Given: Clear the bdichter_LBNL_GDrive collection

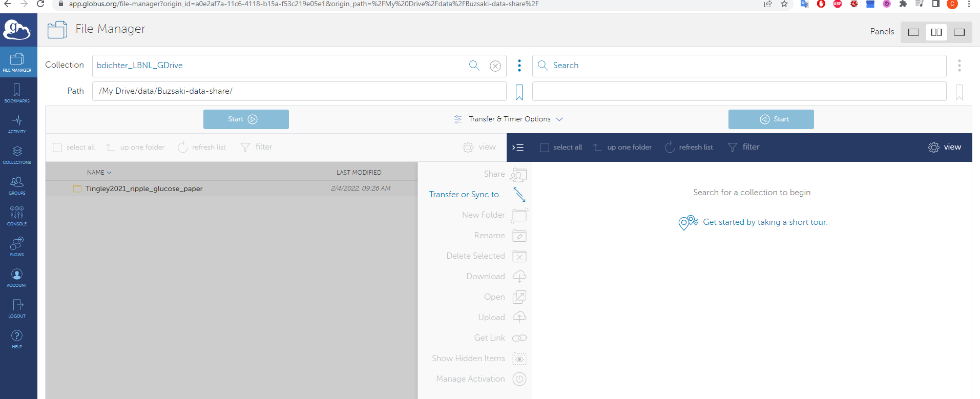Looking at the screenshot, I should pos(495,66).
